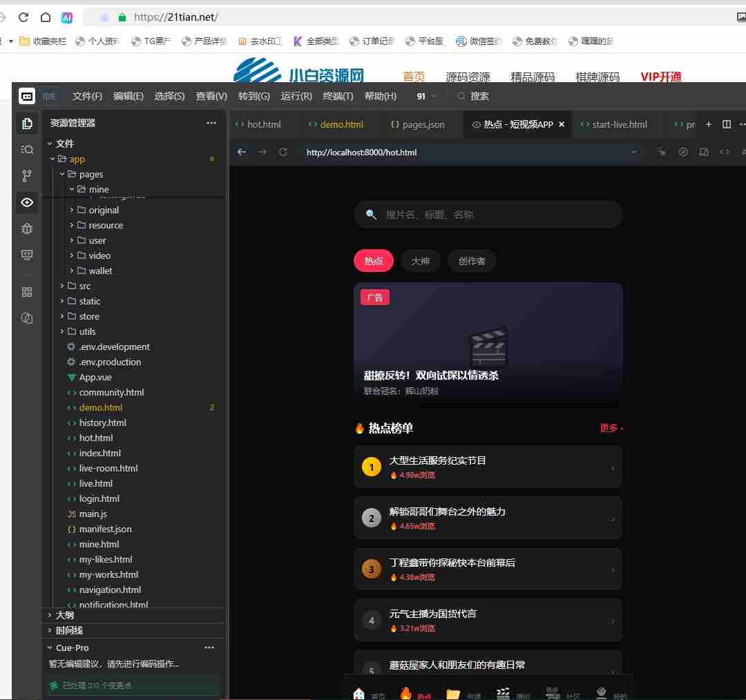Tap the home icon in app bottom bar
The image size is (746, 700).
click(359, 694)
